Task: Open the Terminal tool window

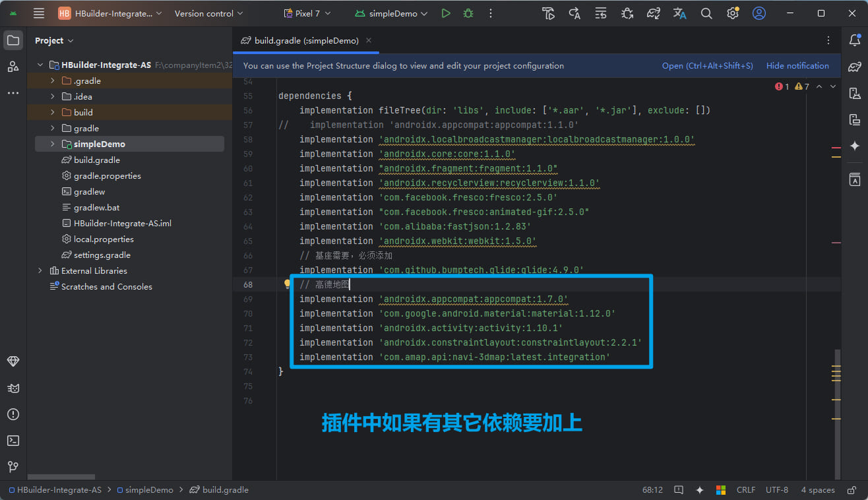Action: [x=13, y=441]
